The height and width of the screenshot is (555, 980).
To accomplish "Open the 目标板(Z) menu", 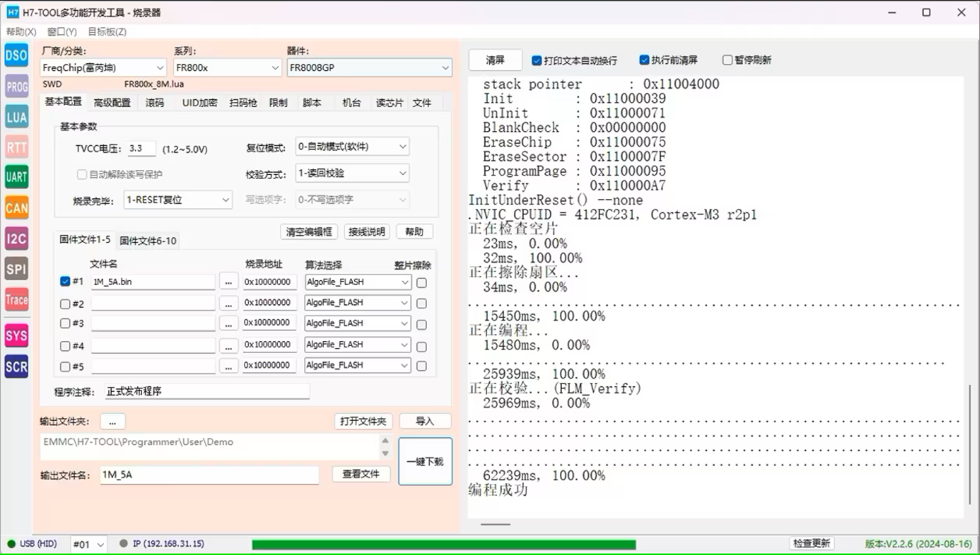I will pyautogui.click(x=107, y=32).
